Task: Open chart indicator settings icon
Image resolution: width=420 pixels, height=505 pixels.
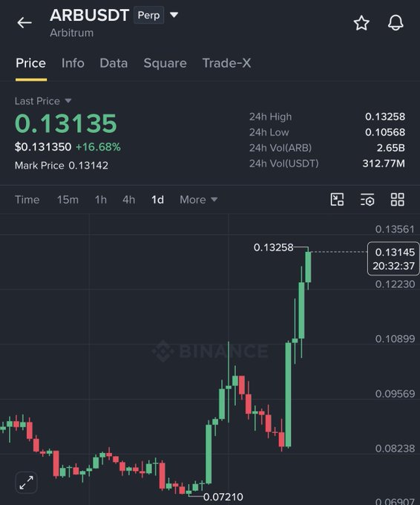Action: pyautogui.click(x=367, y=200)
